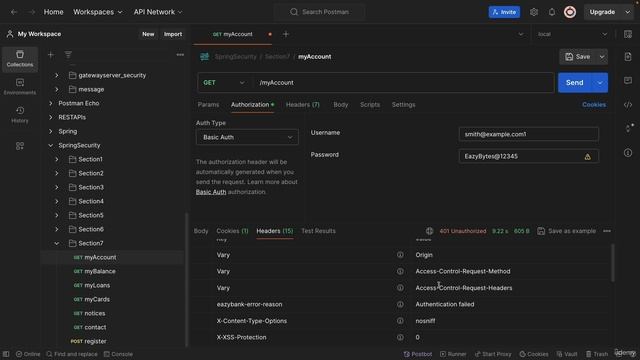The height and width of the screenshot is (360, 640).
Task: Expand the gatewayserver_security folder
Action: click(57, 76)
